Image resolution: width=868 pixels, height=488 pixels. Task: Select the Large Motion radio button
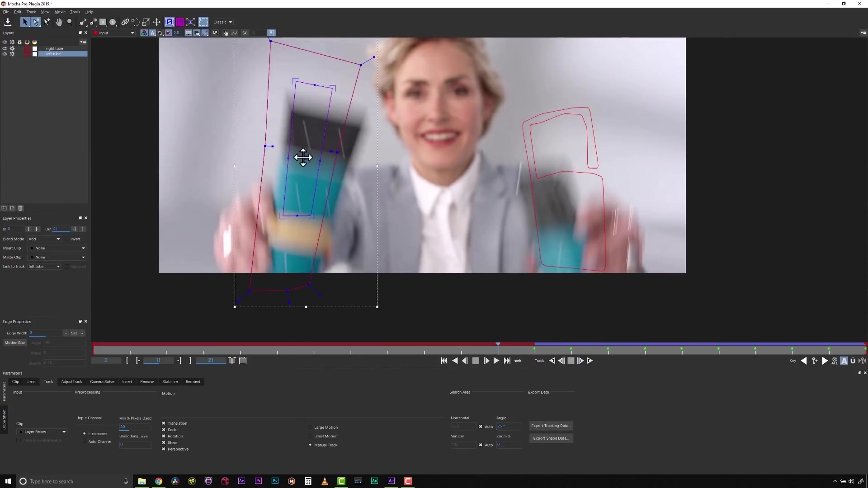(311, 427)
